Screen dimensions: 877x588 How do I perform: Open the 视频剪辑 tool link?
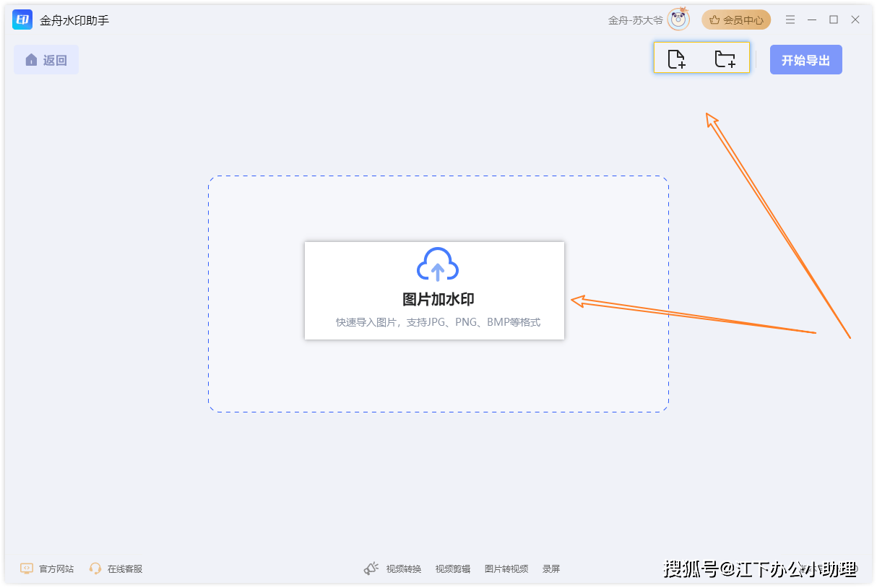(453, 568)
